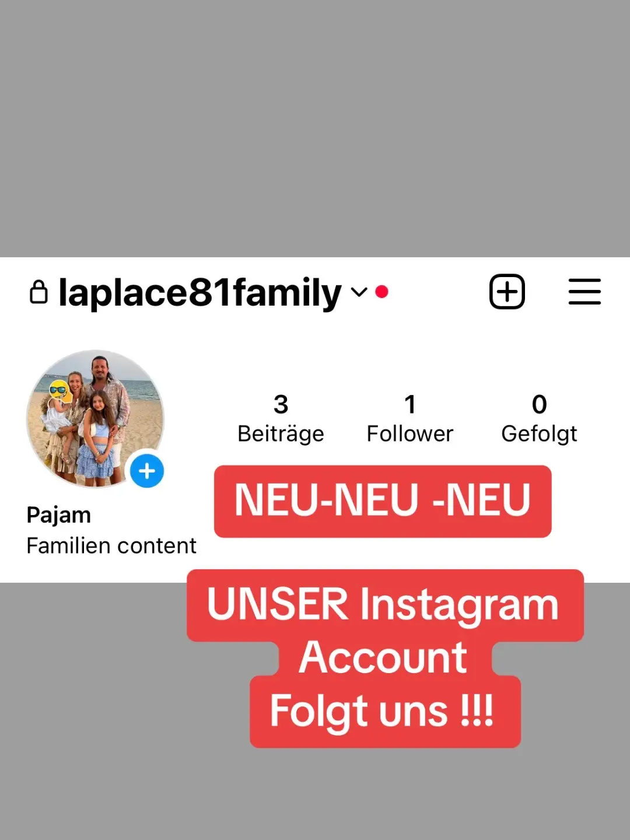
Task: Open the new post plus icon
Action: pyautogui.click(x=507, y=292)
